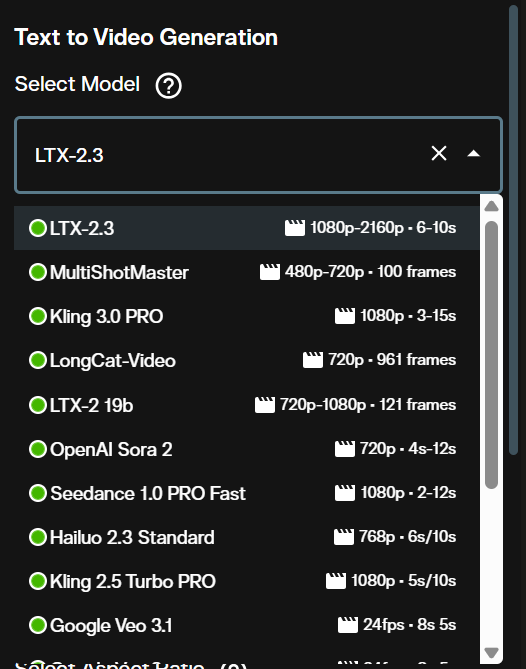Click the '480p-720p · 100 frames' spec text
The image size is (526, 669).
coord(370,272)
